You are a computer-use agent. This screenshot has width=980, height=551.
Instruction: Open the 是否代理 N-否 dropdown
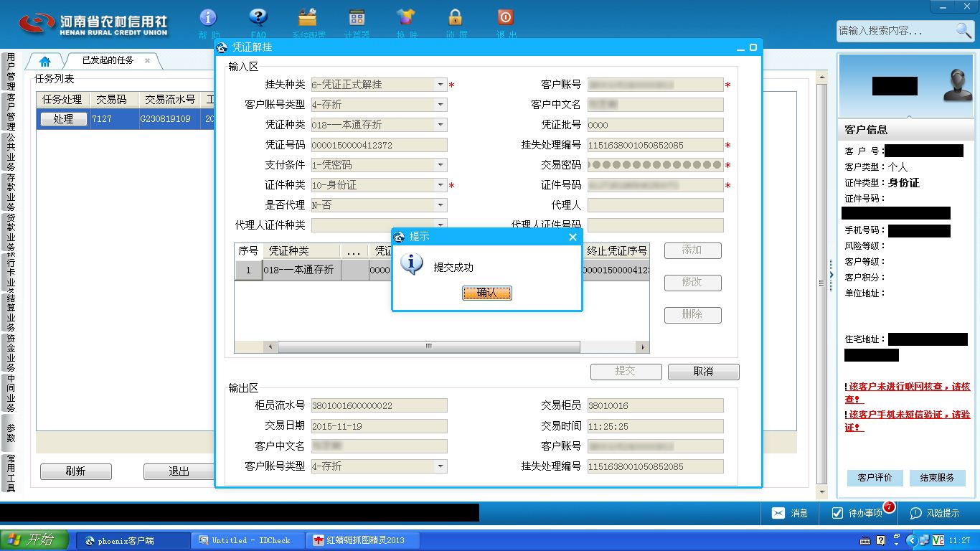pyautogui.click(x=440, y=205)
